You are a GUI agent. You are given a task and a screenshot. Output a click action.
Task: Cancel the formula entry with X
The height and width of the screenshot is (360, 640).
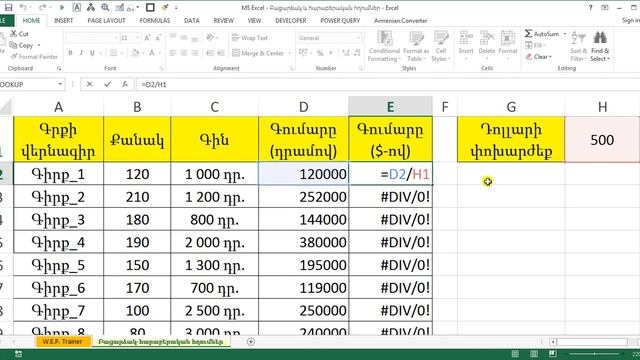coord(89,84)
